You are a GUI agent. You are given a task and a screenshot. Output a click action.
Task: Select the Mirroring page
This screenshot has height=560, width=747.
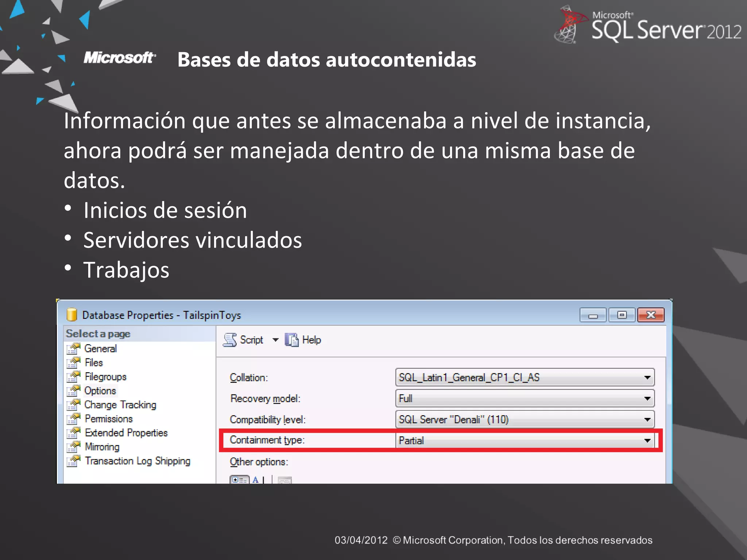102,447
